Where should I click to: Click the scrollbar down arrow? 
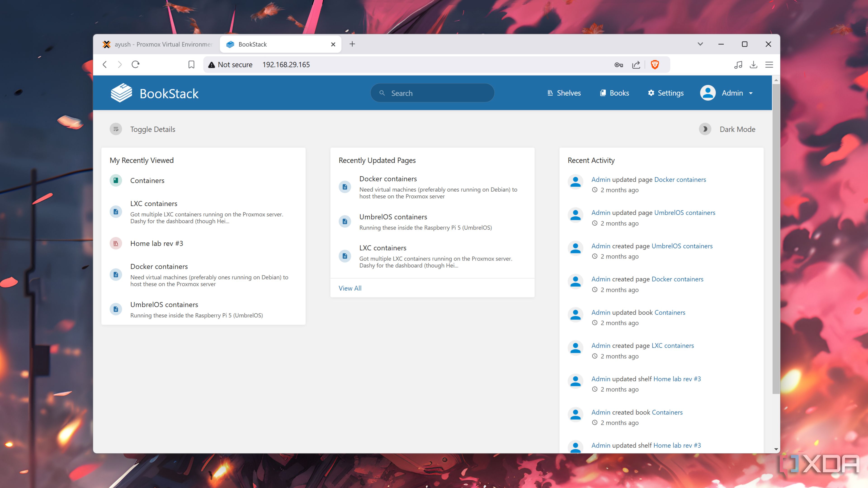coord(776,449)
